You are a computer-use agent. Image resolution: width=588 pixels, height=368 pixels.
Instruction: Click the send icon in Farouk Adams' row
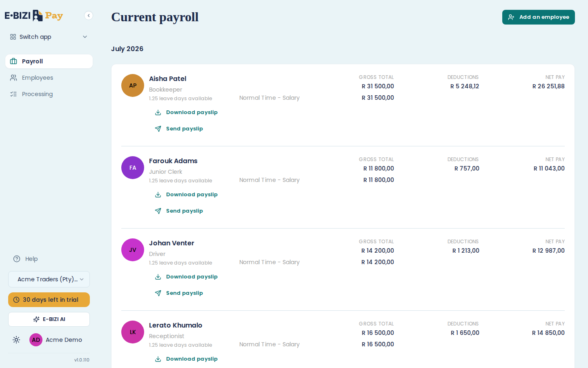click(x=158, y=211)
